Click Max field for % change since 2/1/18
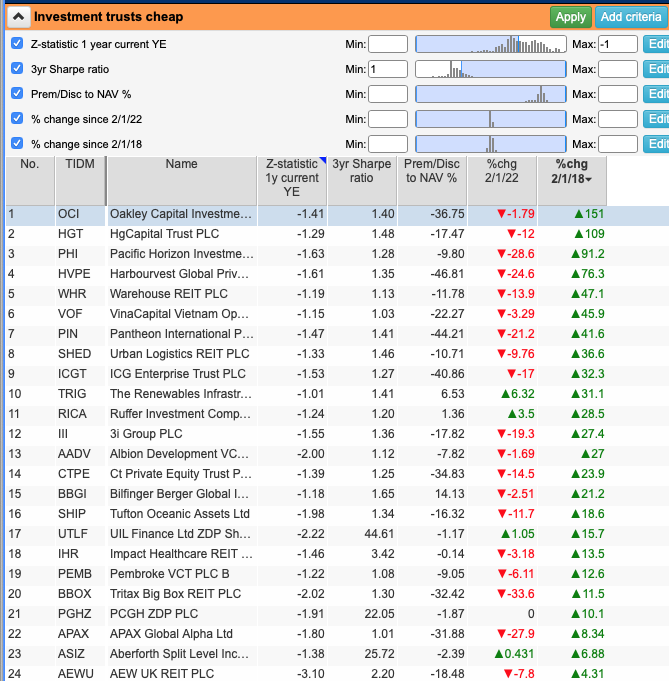 (618, 144)
